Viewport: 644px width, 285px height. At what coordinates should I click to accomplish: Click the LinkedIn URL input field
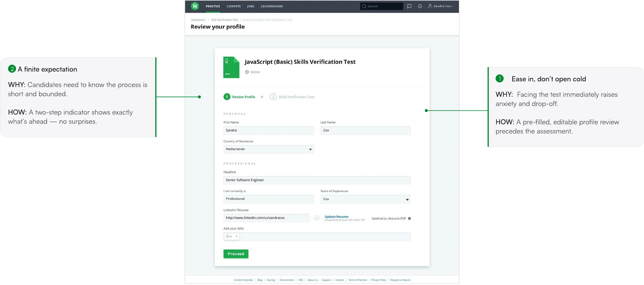[266, 218]
